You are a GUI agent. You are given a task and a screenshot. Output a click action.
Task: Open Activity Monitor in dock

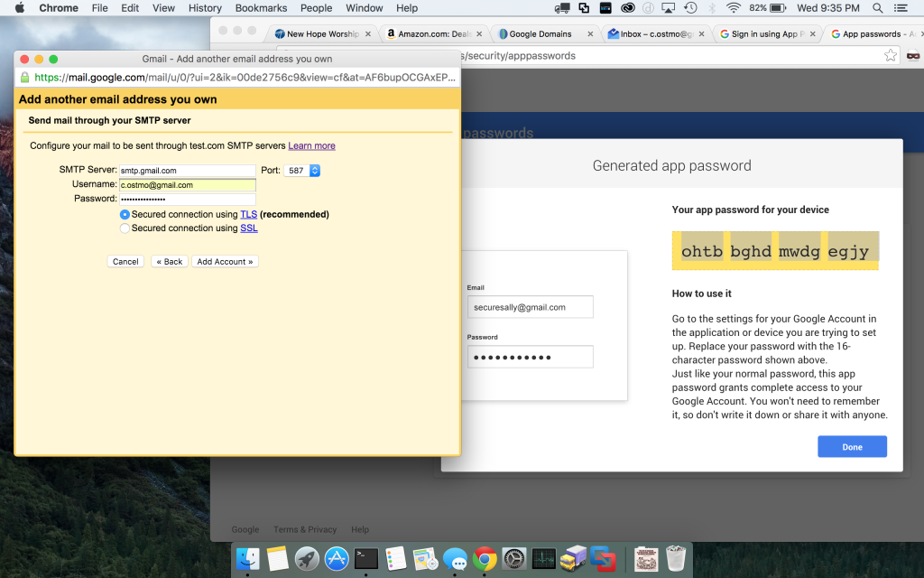point(543,558)
